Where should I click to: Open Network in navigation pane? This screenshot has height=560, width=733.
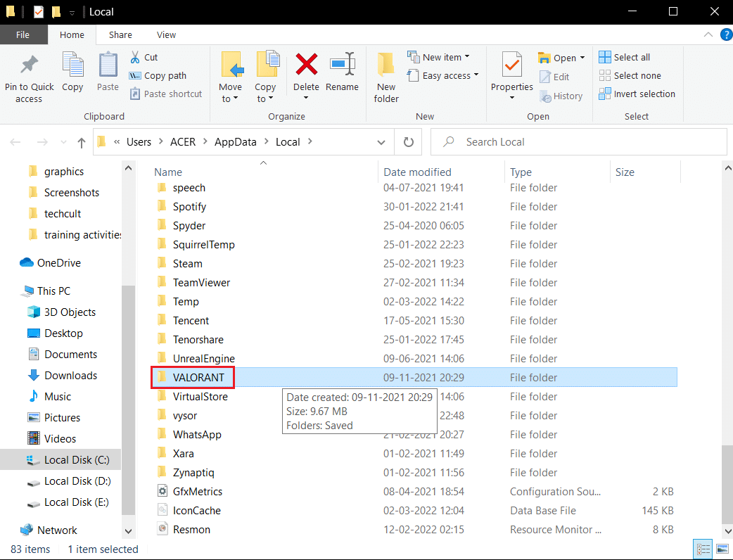coord(49,530)
